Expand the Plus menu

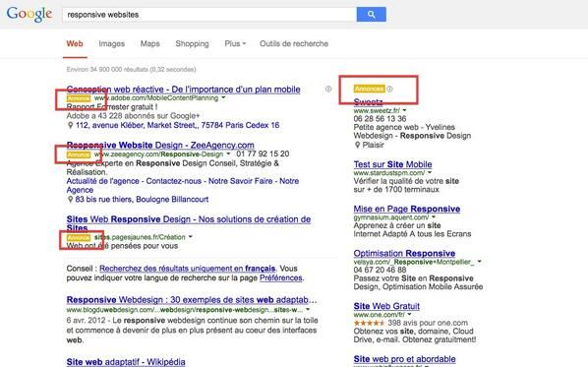pos(235,43)
